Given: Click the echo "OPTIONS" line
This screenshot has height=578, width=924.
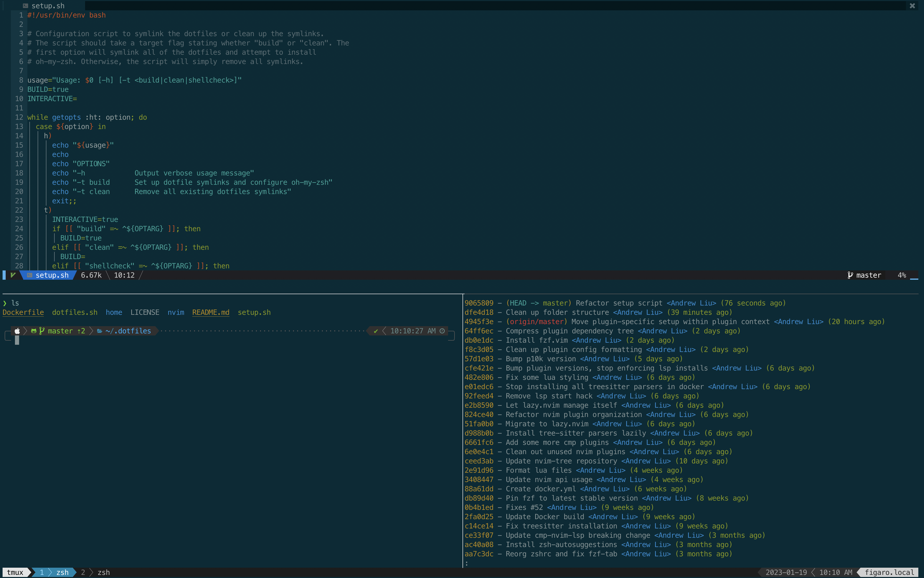Looking at the screenshot, I should 81,164.
